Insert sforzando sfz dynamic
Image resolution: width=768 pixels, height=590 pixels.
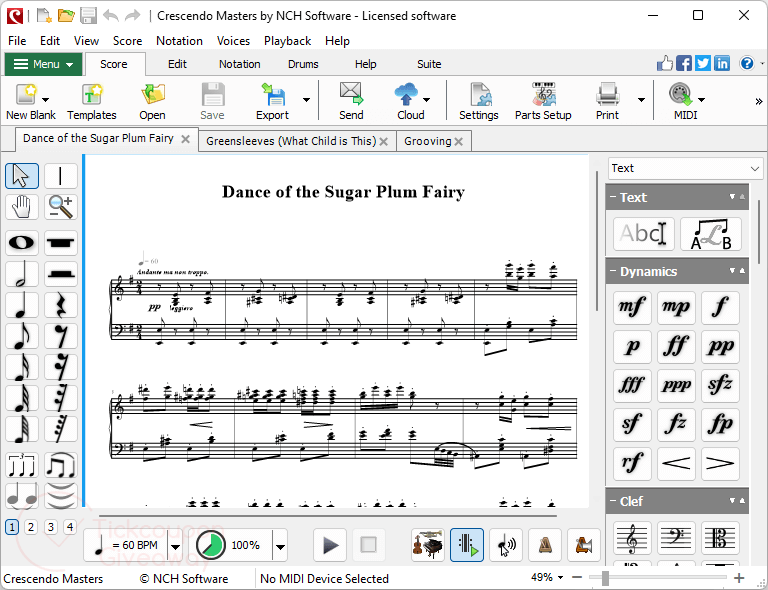pyautogui.click(x=720, y=385)
